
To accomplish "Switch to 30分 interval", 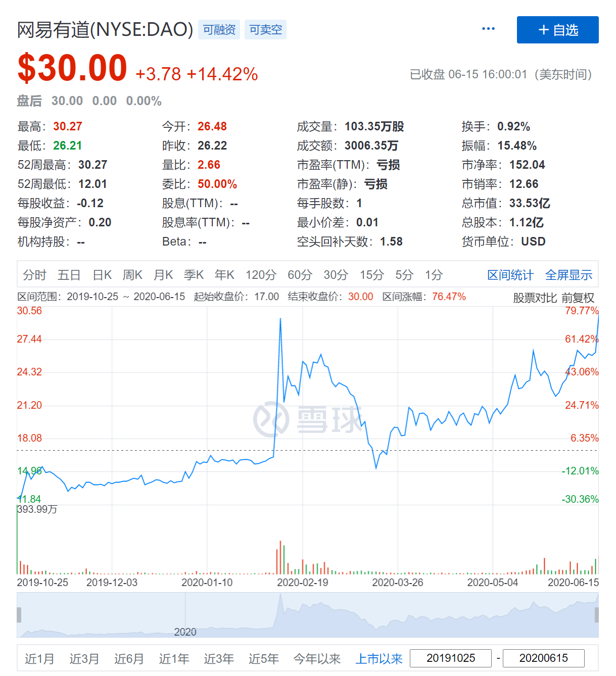I will (x=336, y=275).
